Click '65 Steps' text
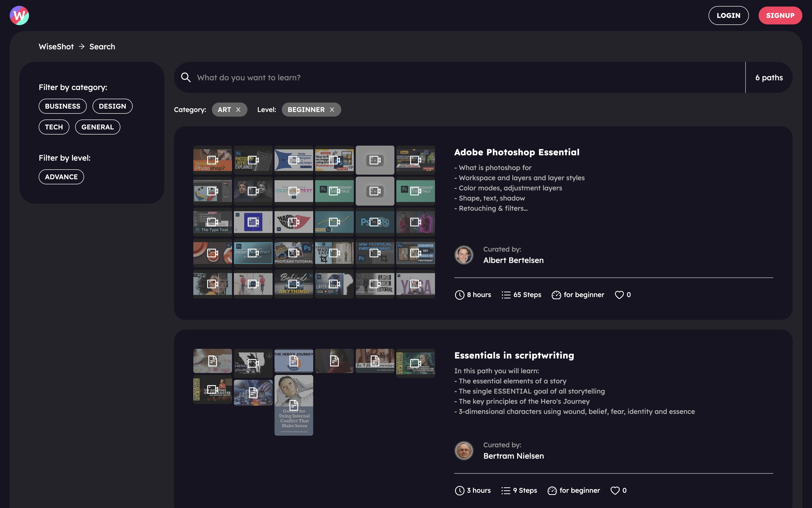 [x=527, y=295]
